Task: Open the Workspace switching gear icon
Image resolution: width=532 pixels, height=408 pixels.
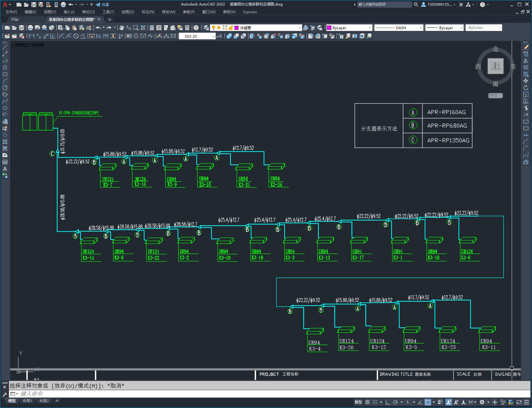Action: point(482,402)
